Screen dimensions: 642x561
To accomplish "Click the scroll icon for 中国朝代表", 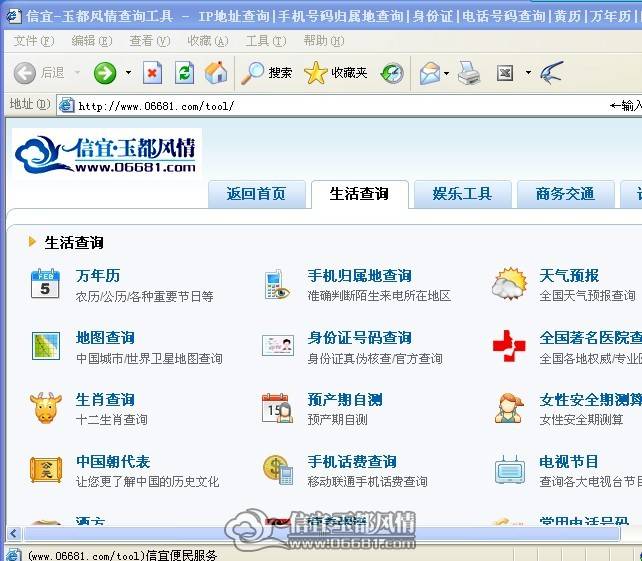I will coord(46,470).
